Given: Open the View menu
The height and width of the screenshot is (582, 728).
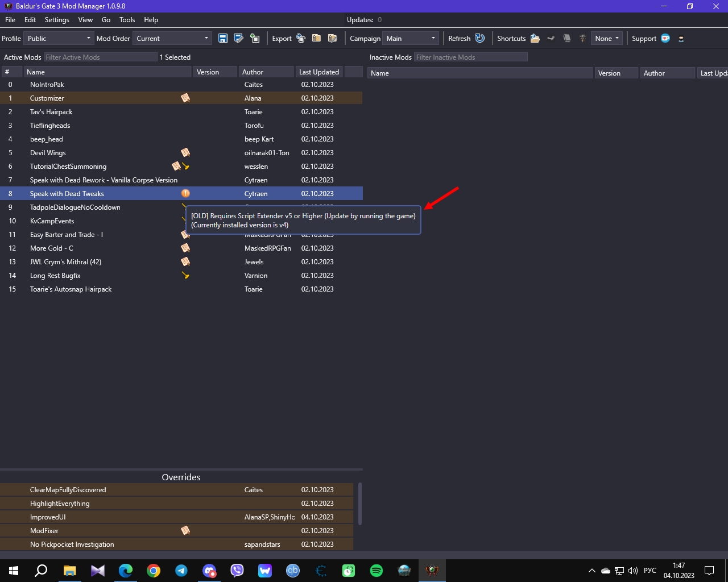Looking at the screenshot, I should tap(85, 19).
